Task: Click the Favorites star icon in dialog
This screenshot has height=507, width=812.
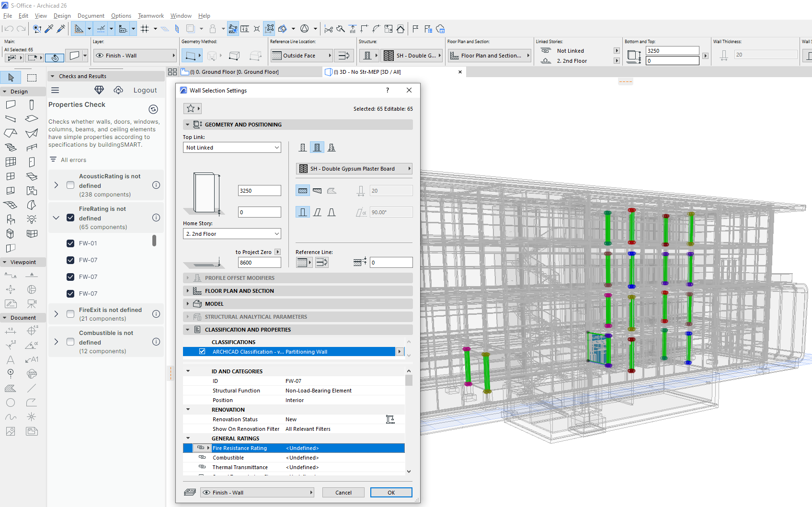Action: click(x=191, y=108)
